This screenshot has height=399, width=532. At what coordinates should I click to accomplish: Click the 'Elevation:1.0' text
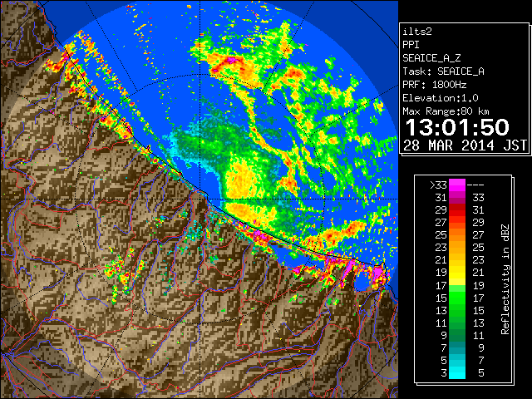tap(441, 98)
